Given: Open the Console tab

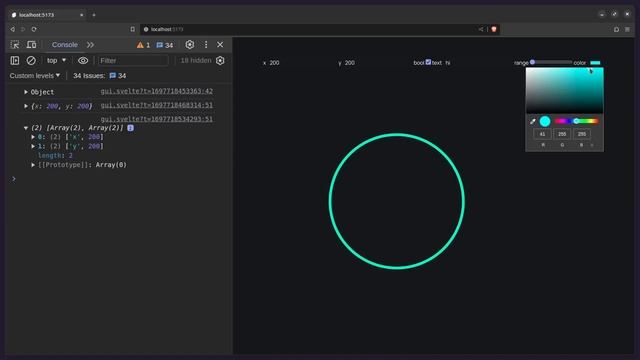Looking at the screenshot, I should point(64,44).
